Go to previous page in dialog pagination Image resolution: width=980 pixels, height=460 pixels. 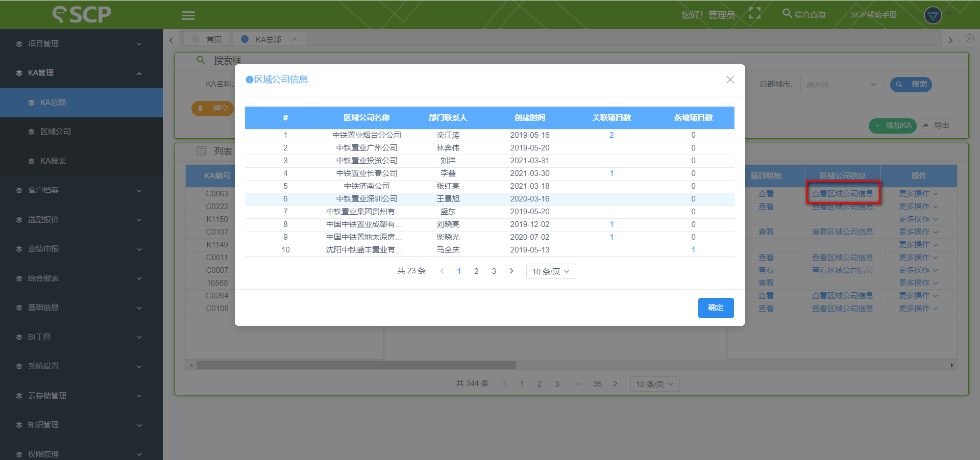tap(442, 271)
